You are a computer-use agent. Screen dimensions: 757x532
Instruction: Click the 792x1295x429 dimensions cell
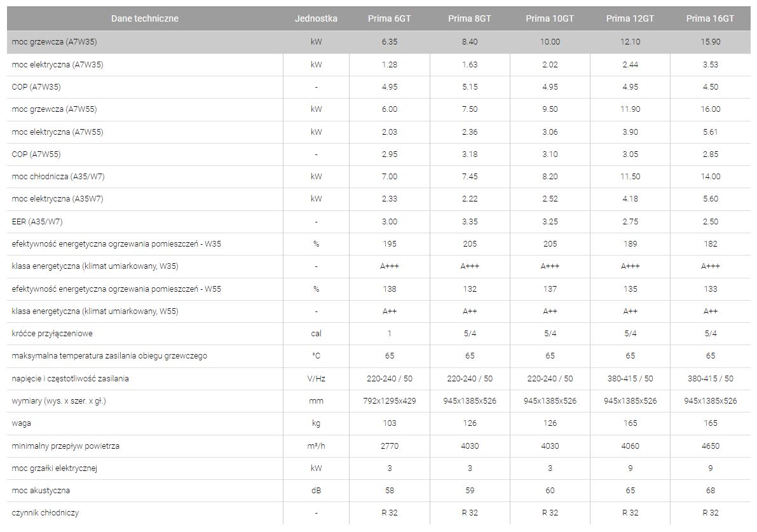click(x=389, y=401)
